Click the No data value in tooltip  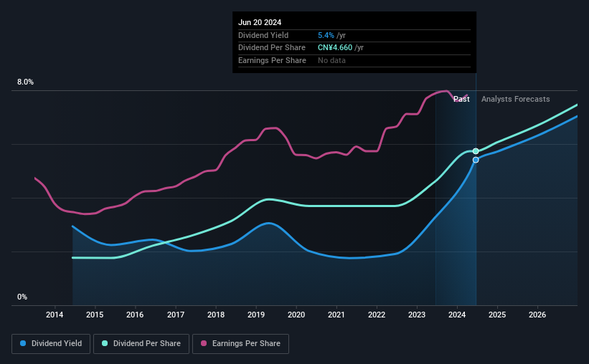[331, 60]
